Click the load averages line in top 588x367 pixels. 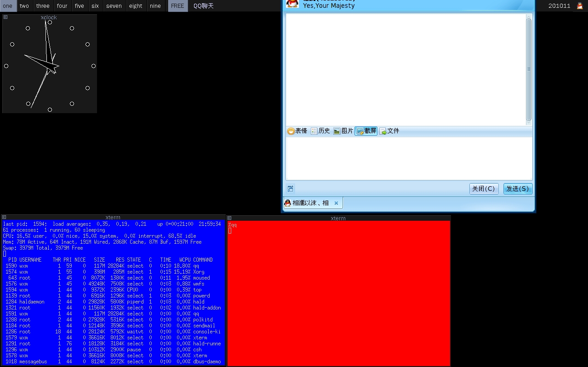point(112,224)
